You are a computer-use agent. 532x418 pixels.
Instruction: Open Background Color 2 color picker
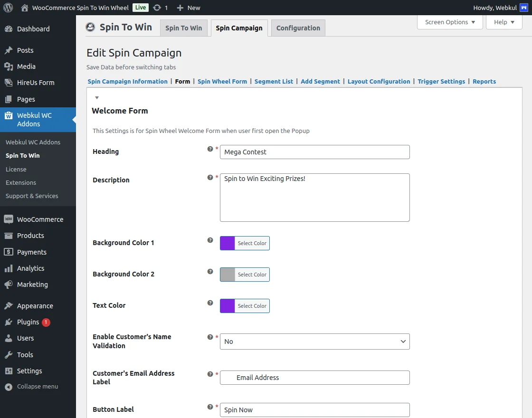point(245,275)
